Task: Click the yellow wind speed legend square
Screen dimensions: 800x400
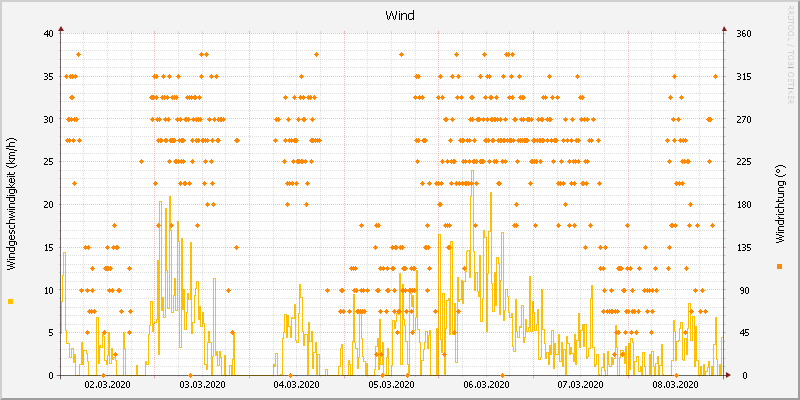Action: [x=11, y=302]
